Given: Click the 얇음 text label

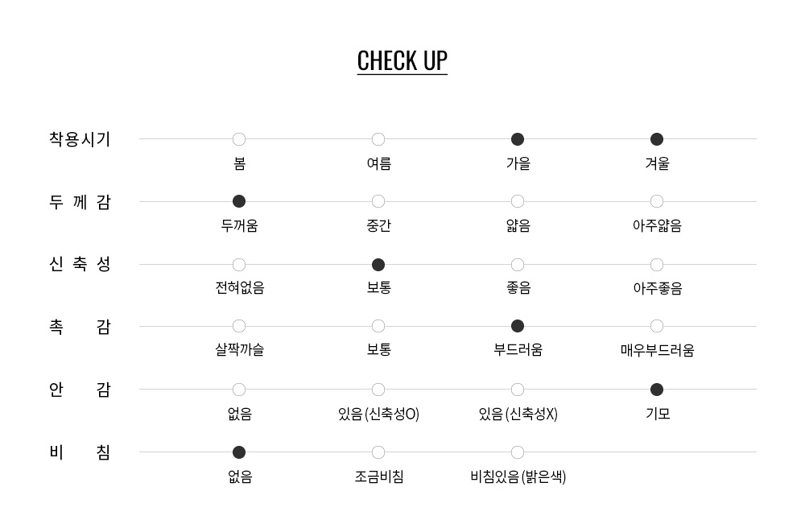Looking at the screenshot, I should tap(518, 225).
